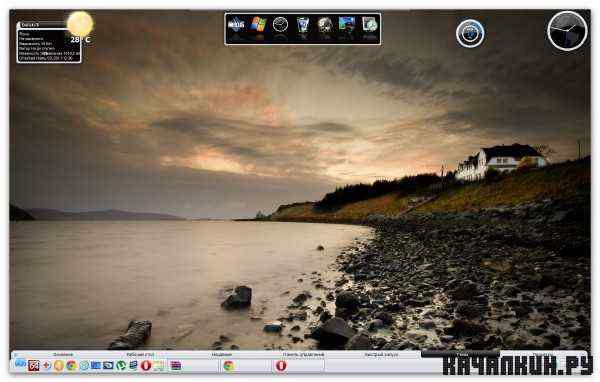
Task: Click the weather widget showing 28°C
Action: click(x=49, y=42)
